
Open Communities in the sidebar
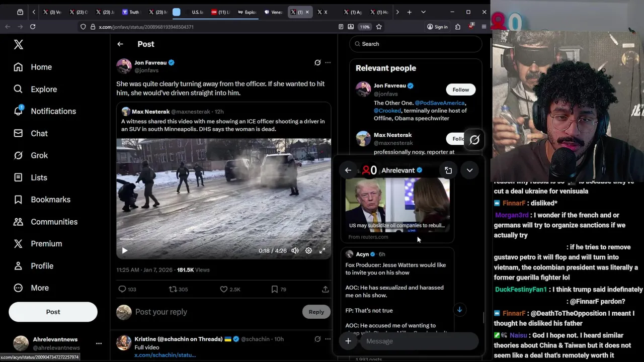pyautogui.click(x=45, y=222)
